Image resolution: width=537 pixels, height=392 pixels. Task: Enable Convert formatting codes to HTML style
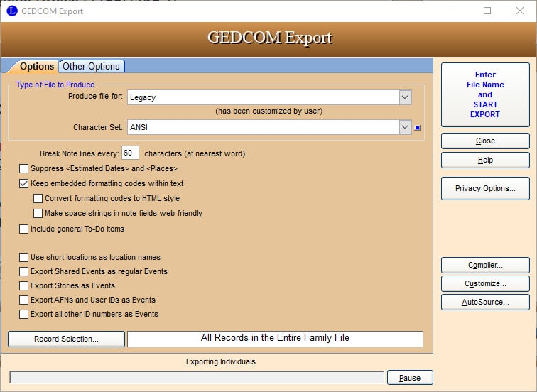(x=38, y=199)
